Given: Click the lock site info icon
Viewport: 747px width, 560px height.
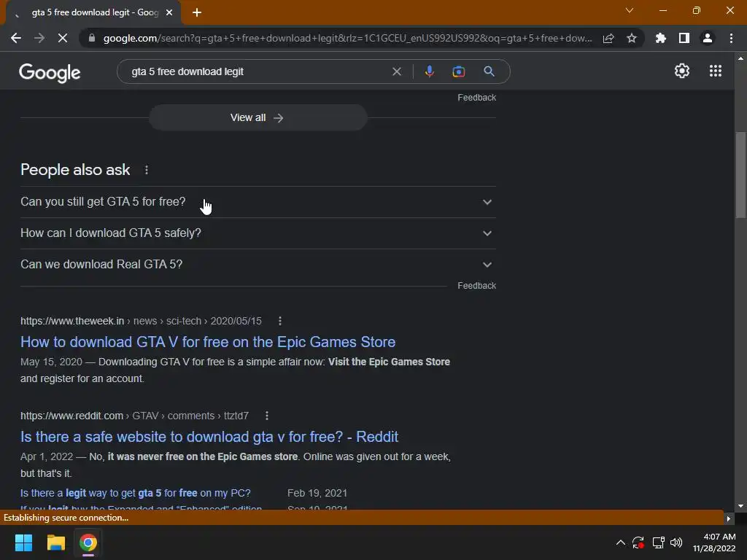Looking at the screenshot, I should pyautogui.click(x=92, y=38).
